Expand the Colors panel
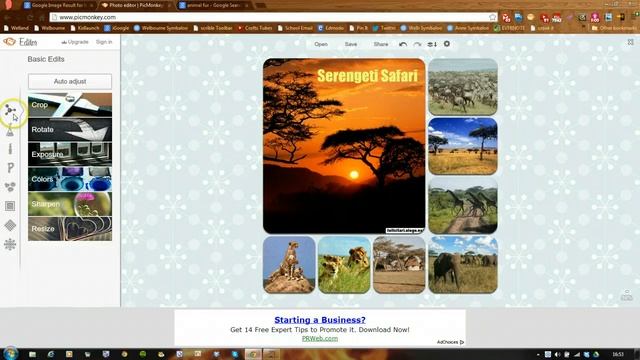Screen dimensions: 640x360 (x=70, y=179)
